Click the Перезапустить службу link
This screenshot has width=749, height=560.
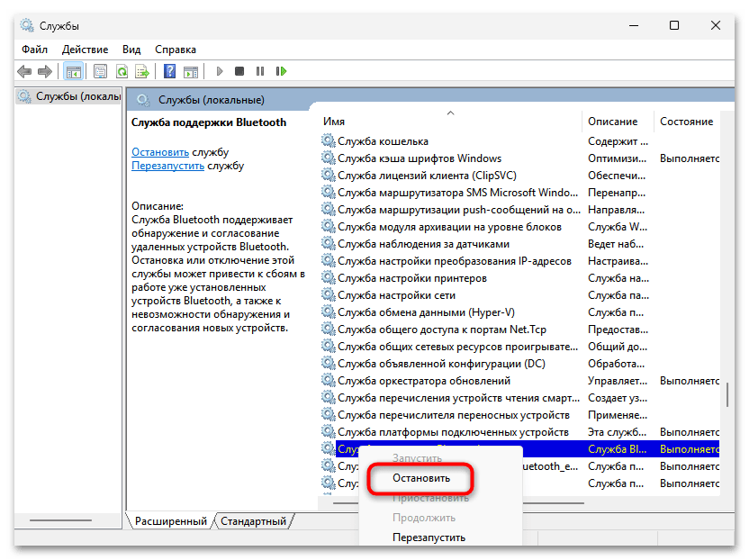coord(167,166)
